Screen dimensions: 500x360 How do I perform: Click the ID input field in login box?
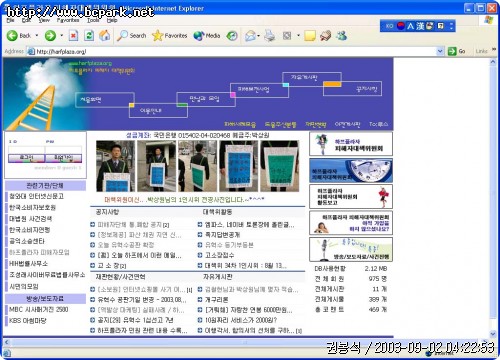[x=26, y=150]
